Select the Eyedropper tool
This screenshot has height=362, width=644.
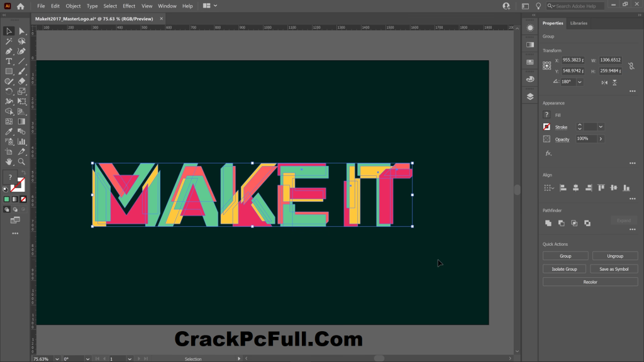[x=9, y=131]
